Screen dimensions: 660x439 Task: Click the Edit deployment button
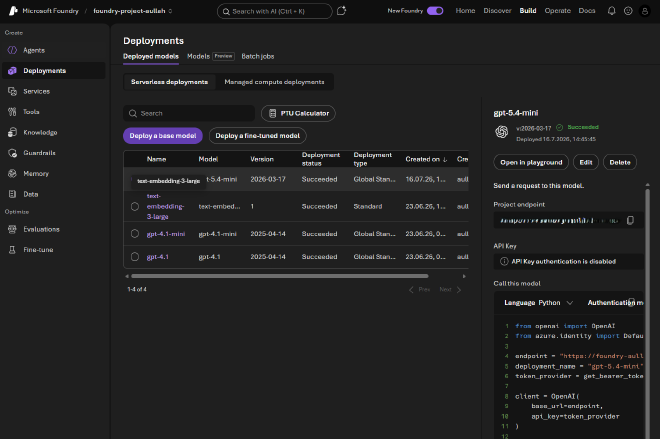click(x=585, y=162)
